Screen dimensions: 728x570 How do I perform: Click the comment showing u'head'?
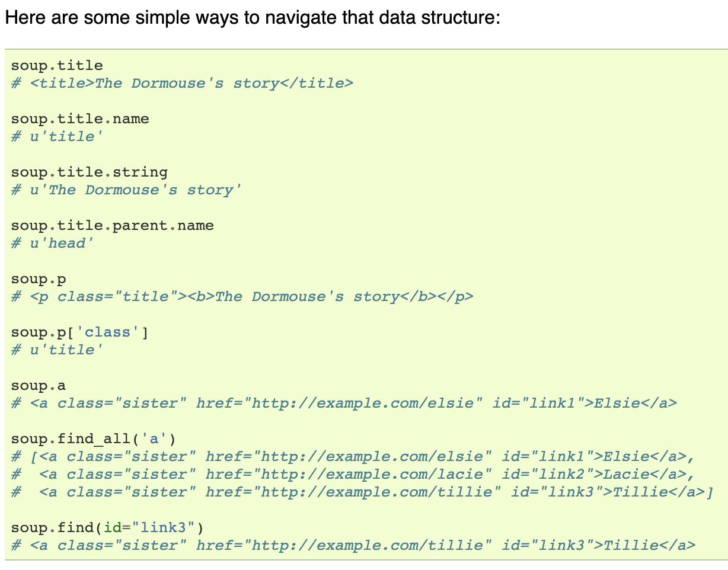[52, 244]
